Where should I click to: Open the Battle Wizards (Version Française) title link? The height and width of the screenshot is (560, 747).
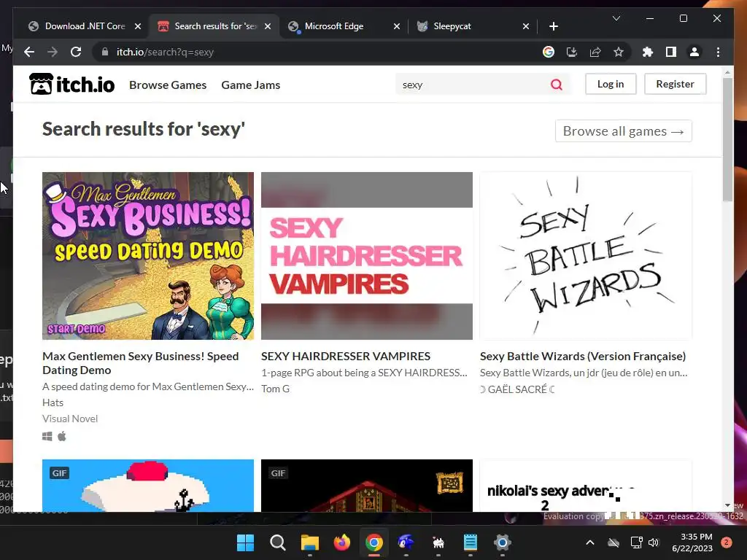(x=583, y=356)
